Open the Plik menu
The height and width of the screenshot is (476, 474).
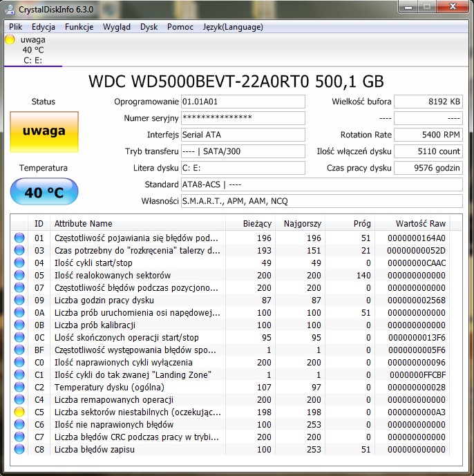coord(15,27)
